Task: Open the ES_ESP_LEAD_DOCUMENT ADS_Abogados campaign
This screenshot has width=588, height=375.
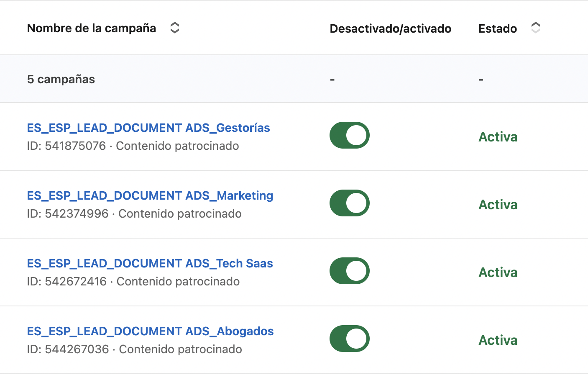Action: pos(150,331)
